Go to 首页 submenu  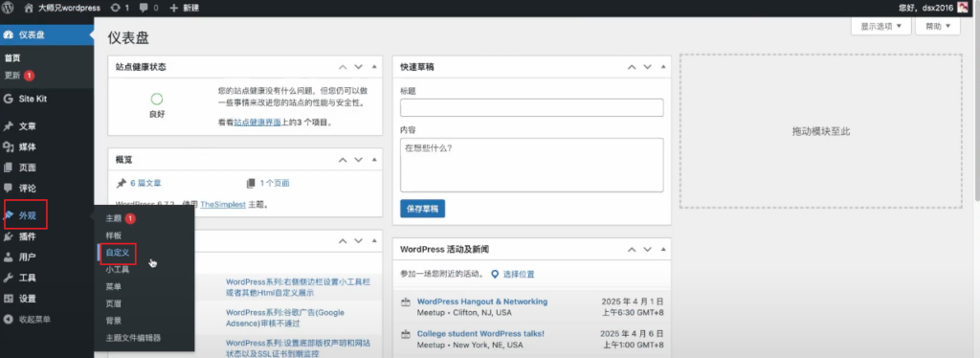(x=12, y=58)
